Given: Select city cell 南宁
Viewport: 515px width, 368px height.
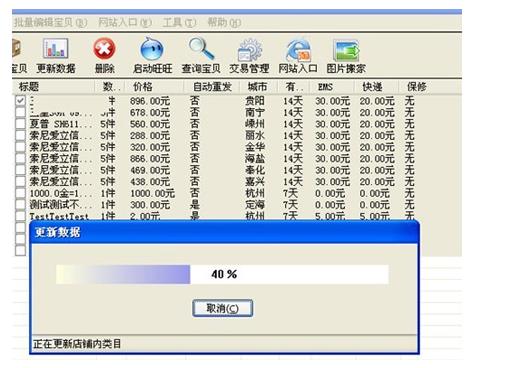Looking at the screenshot, I should [255, 112].
